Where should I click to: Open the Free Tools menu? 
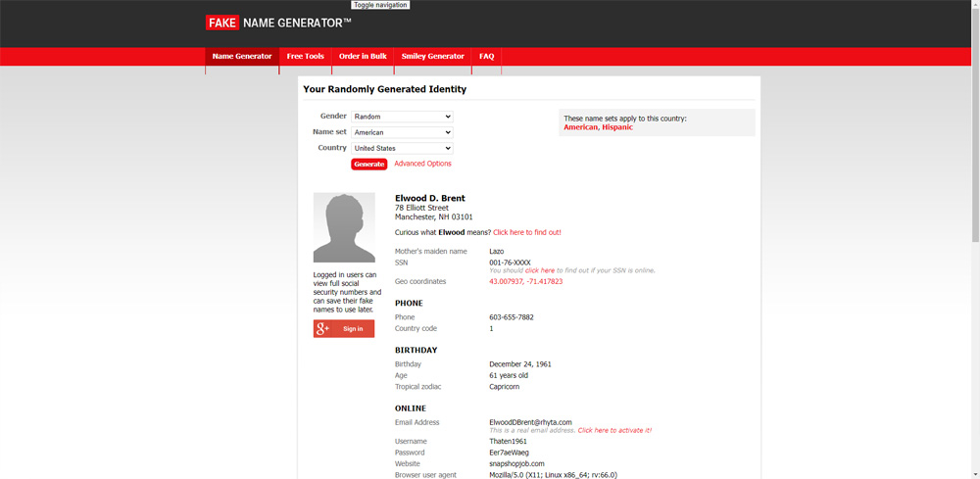pos(305,57)
